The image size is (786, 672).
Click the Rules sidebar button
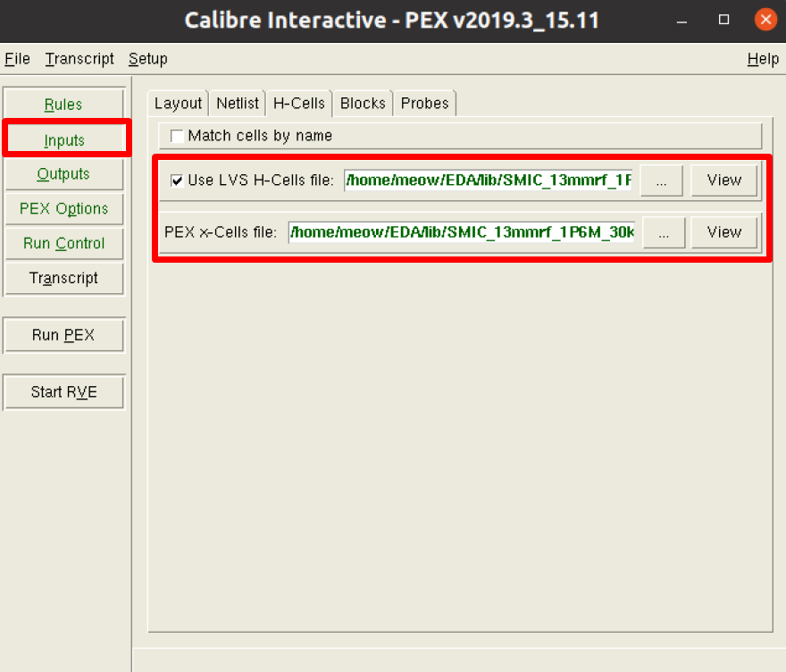tap(63, 104)
